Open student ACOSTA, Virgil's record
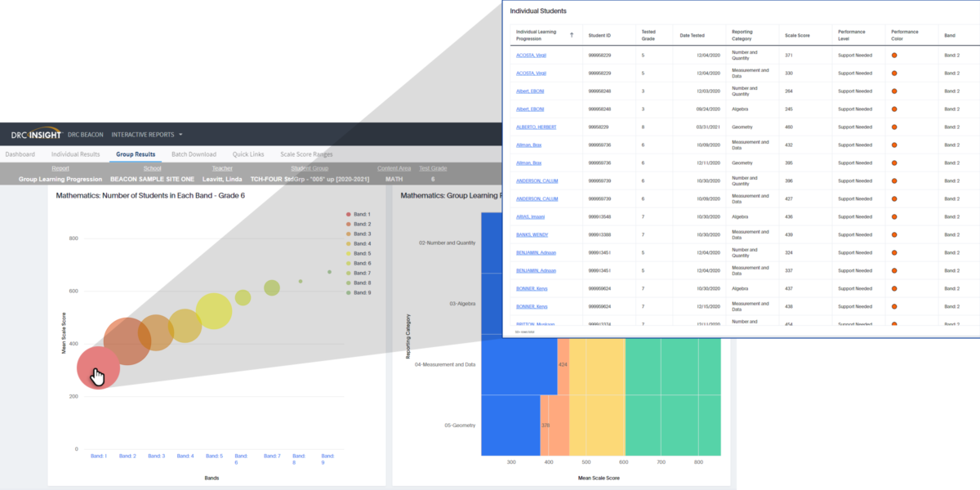Image resolution: width=980 pixels, height=490 pixels. pos(531,55)
